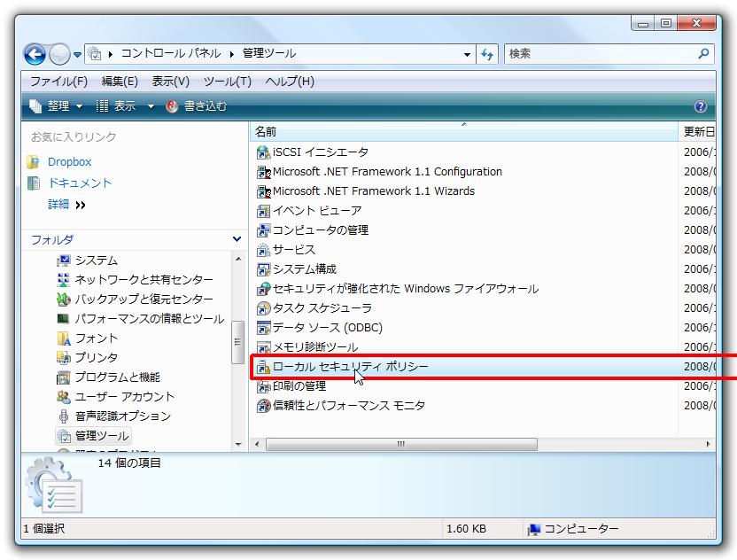Click the Dropbox favorite link
737x560 pixels.
pyautogui.click(x=69, y=162)
